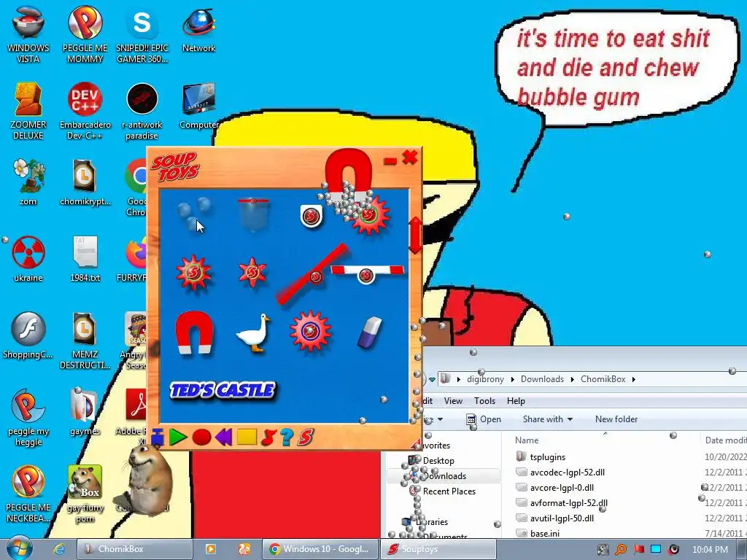The height and width of the screenshot is (560, 747).
Task: Start playback with the green play arrow
Action: point(178,437)
